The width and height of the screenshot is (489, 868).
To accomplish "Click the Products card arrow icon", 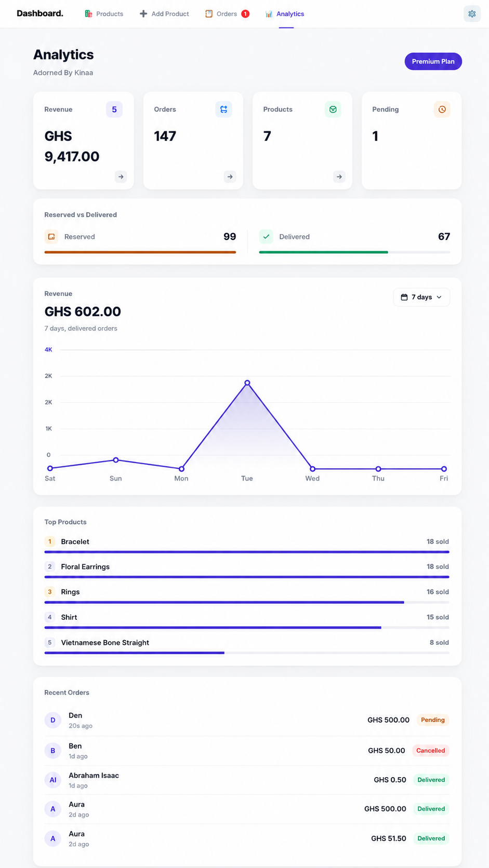I will pos(339,177).
